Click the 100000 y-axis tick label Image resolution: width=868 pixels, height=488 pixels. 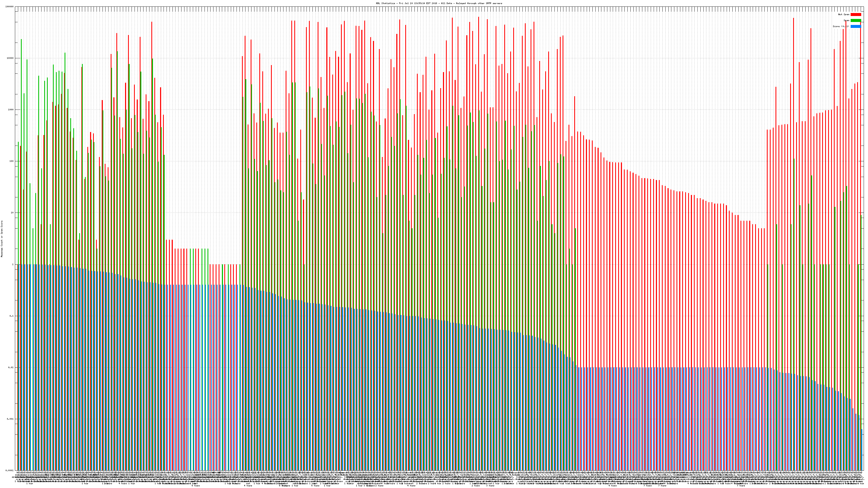(x=10, y=7)
